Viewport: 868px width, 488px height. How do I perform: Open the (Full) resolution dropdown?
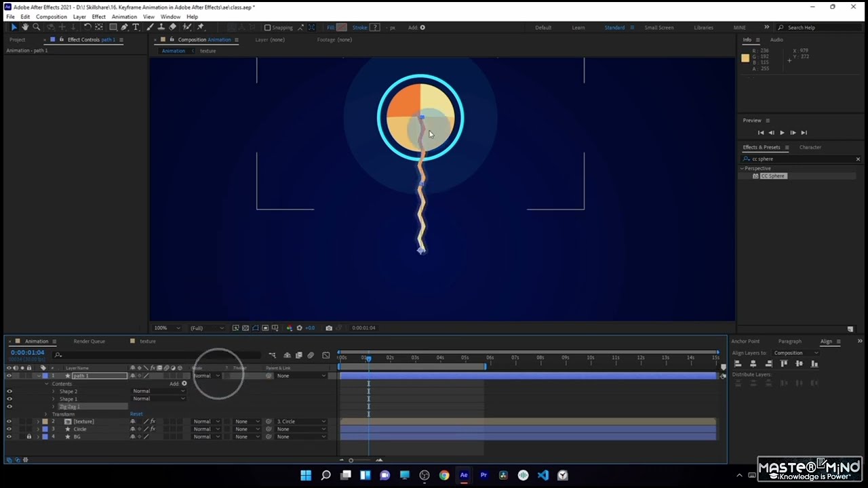coord(206,328)
